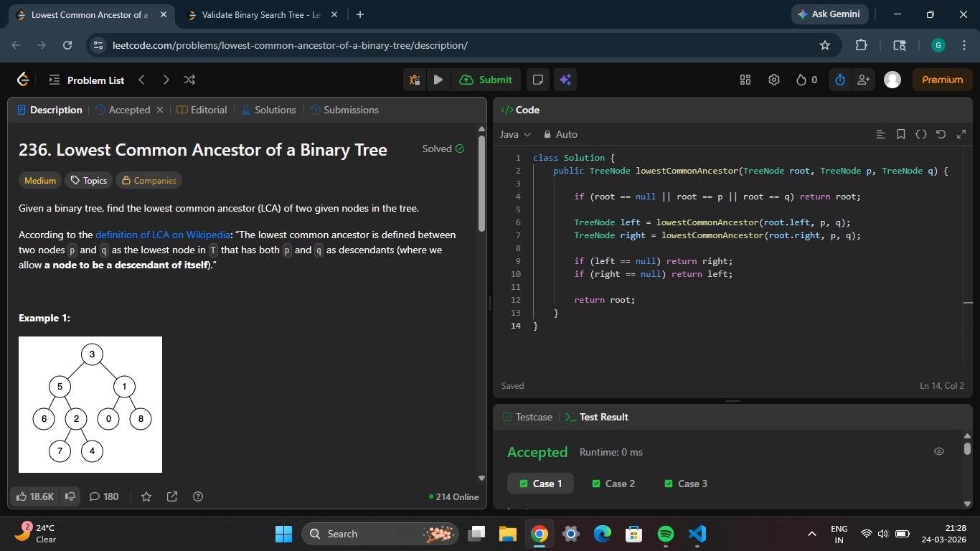Expand the Topics tag section
The width and height of the screenshot is (980, 551).
(x=88, y=181)
